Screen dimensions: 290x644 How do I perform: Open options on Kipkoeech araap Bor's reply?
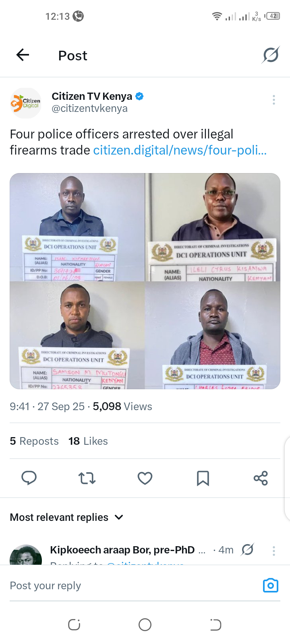pos(274,551)
